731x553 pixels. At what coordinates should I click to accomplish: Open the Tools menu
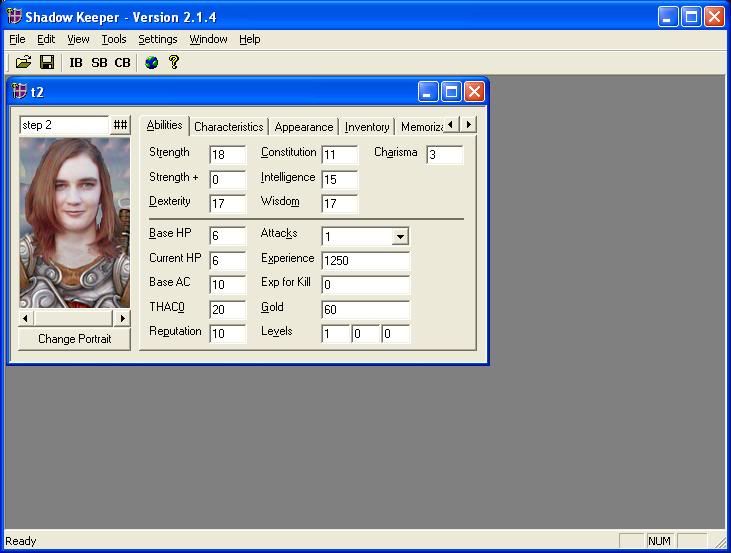click(114, 39)
